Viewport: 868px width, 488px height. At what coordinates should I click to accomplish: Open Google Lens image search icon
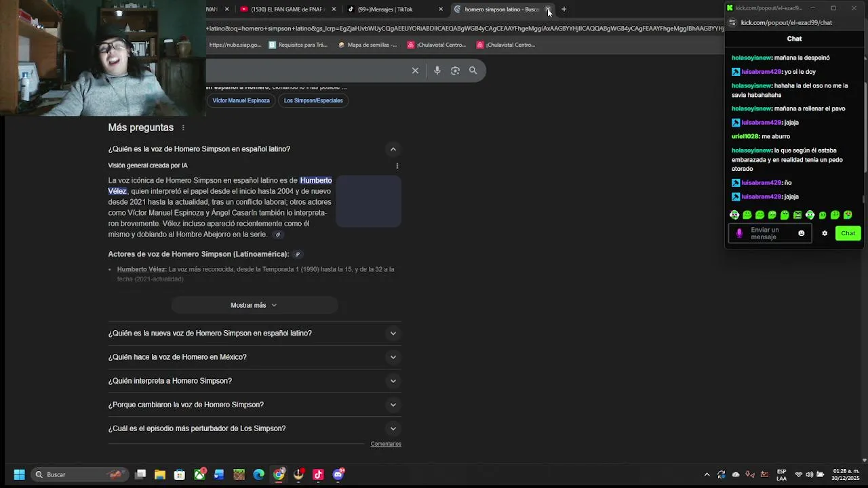pyautogui.click(x=455, y=70)
